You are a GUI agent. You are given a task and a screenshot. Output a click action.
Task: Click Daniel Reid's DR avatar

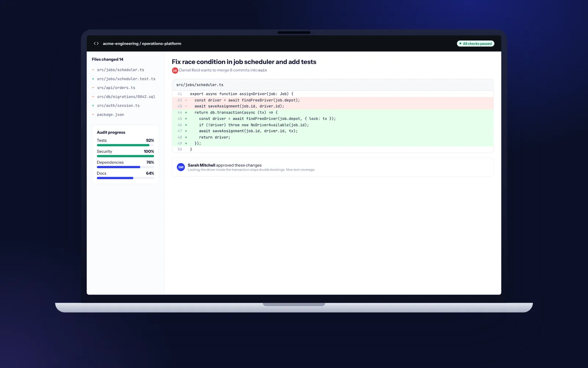pos(175,70)
